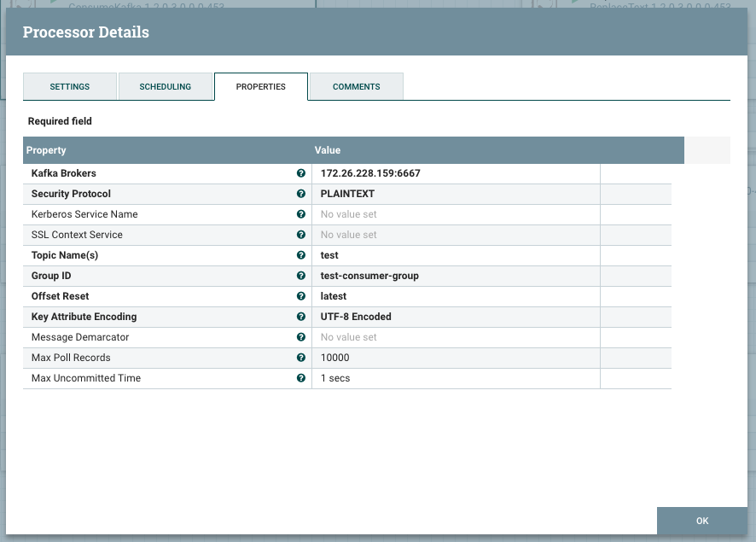Open Max Poll Records help icon
The width and height of the screenshot is (756, 542).
[301, 358]
